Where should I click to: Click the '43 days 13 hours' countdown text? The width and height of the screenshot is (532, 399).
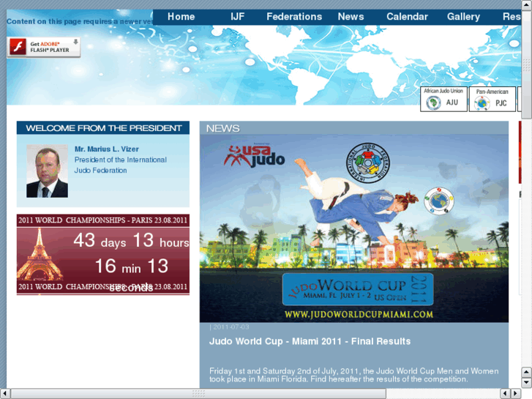(x=131, y=241)
